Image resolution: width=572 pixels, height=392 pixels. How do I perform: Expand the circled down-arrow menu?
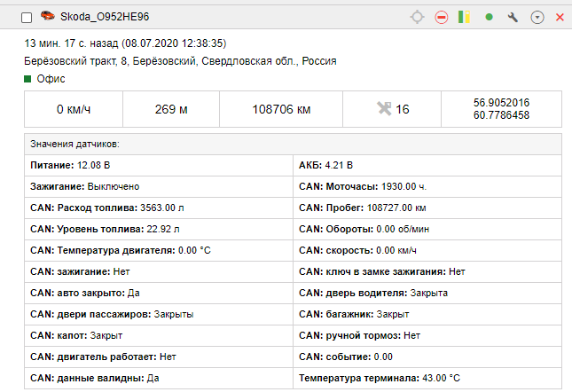[x=537, y=18]
